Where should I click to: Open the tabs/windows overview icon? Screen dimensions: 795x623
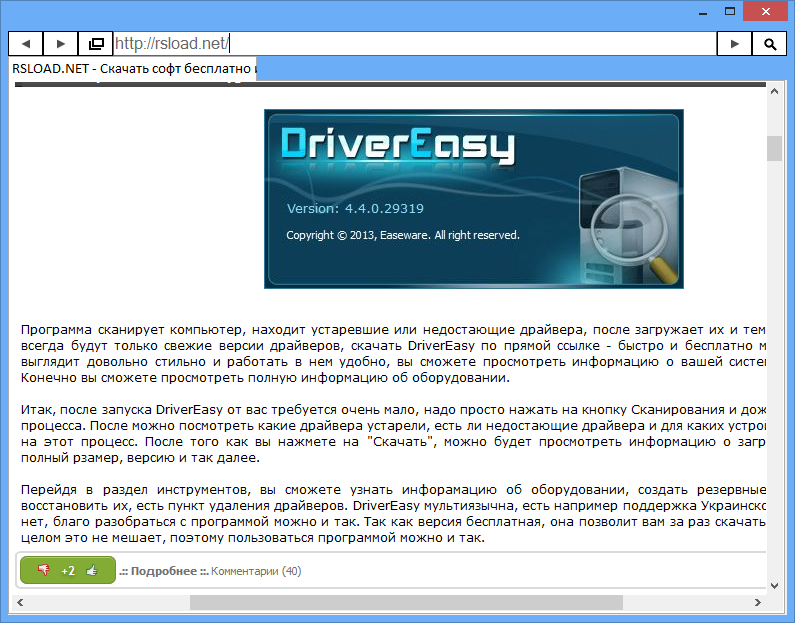point(95,44)
